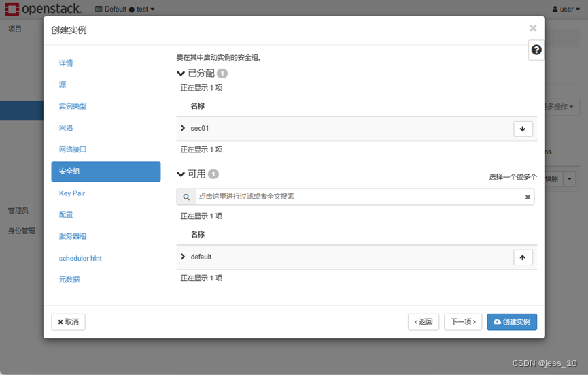Image resolution: width=588 pixels, height=375 pixels.
Task: Click the OpenStack logo
Action: pyautogui.click(x=43, y=9)
